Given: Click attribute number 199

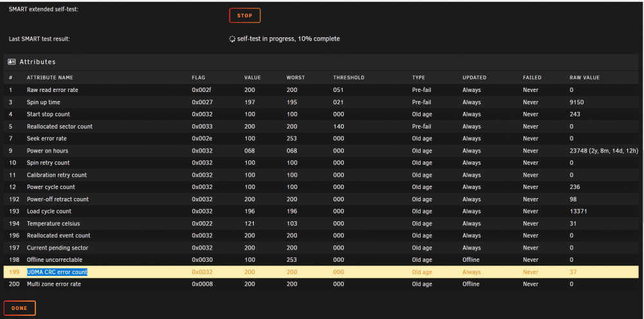Looking at the screenshot, I should 14,272.
